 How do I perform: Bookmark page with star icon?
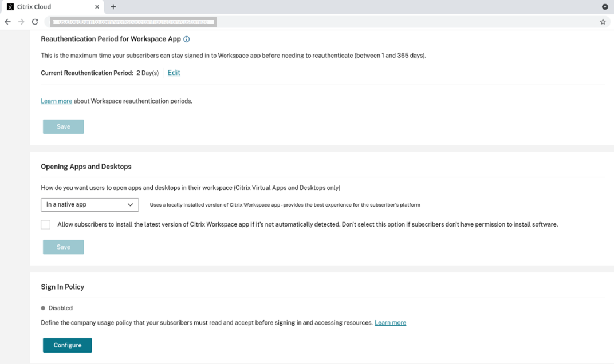tap(603, 22)
